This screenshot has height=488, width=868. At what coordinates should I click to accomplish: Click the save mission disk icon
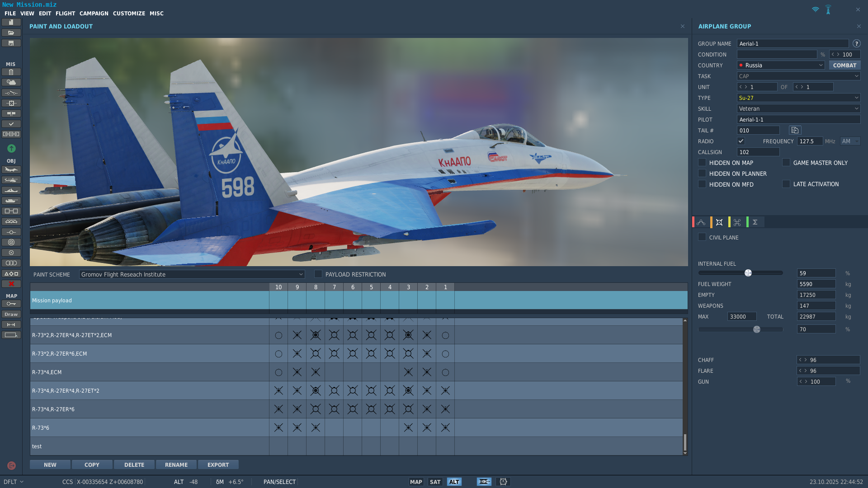coord(11,43)
